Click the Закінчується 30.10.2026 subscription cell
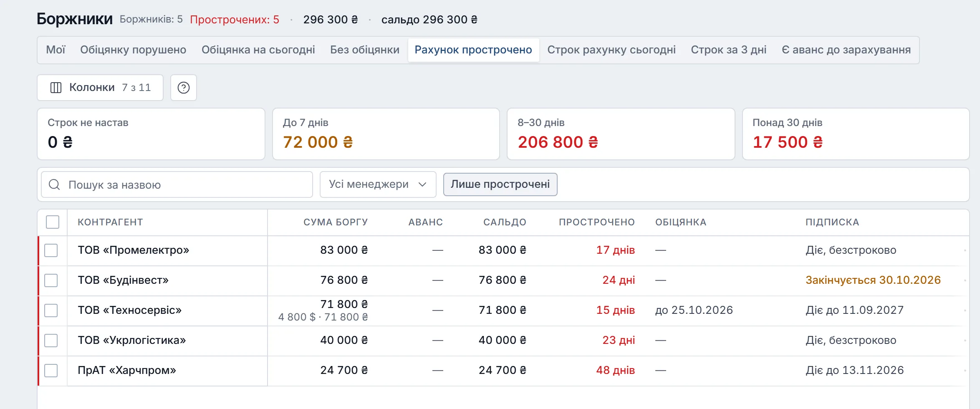 873,280
